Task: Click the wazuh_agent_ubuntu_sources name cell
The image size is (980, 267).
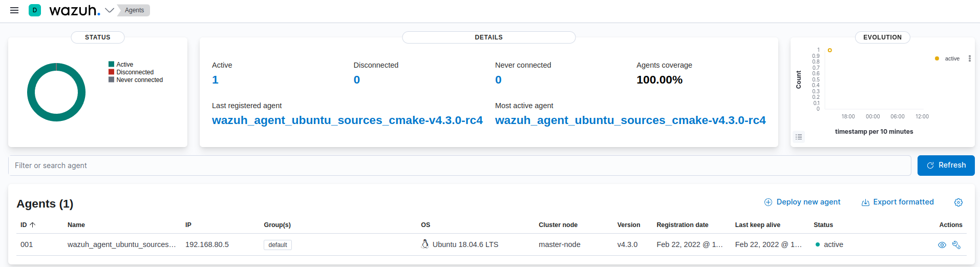Action: coord(122,244)
